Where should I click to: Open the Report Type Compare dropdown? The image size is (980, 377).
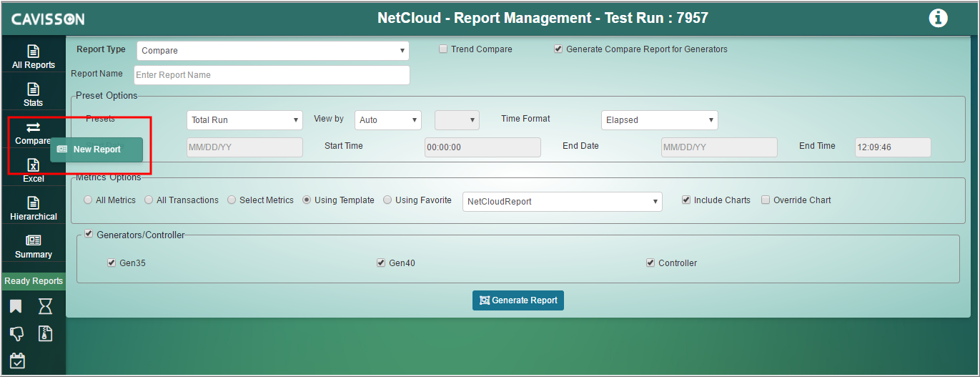coord(273,51)
